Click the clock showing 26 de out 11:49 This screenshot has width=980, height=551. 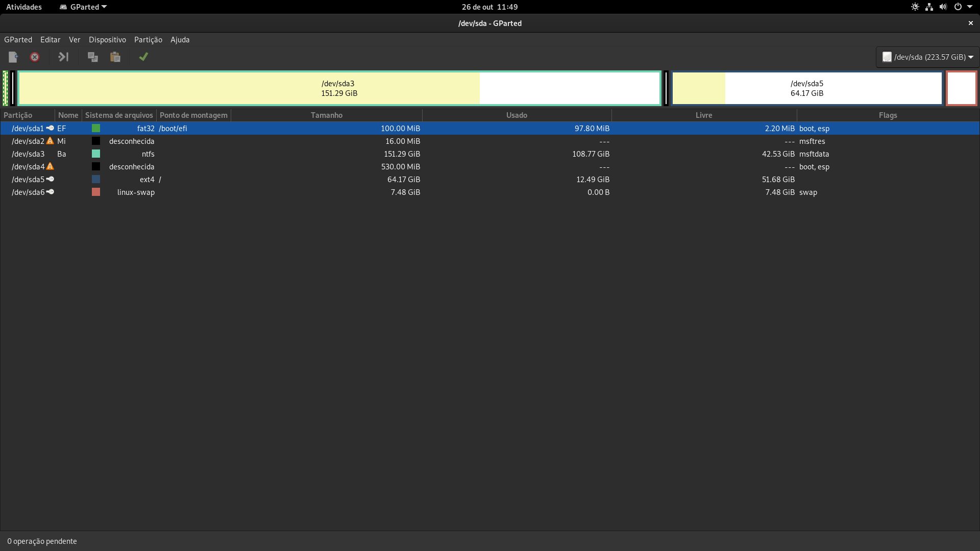tap(489, 7)
